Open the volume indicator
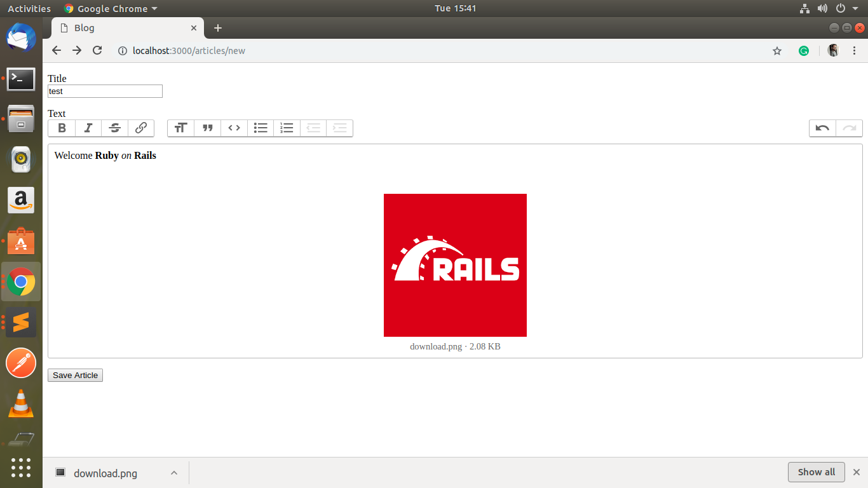 pyautogui.click(x=822, y=8)
